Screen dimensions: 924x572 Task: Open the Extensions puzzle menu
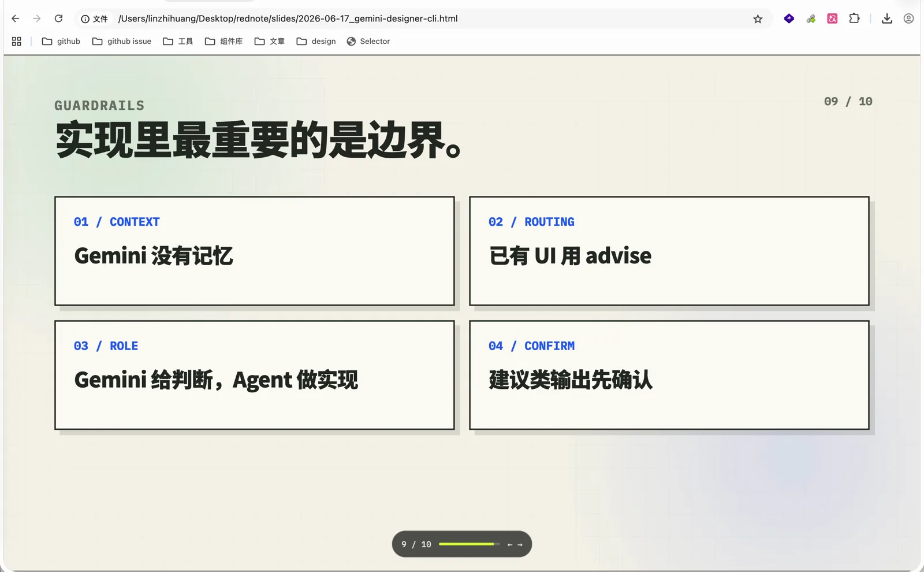pyautogui.click(x=854, y=18)
